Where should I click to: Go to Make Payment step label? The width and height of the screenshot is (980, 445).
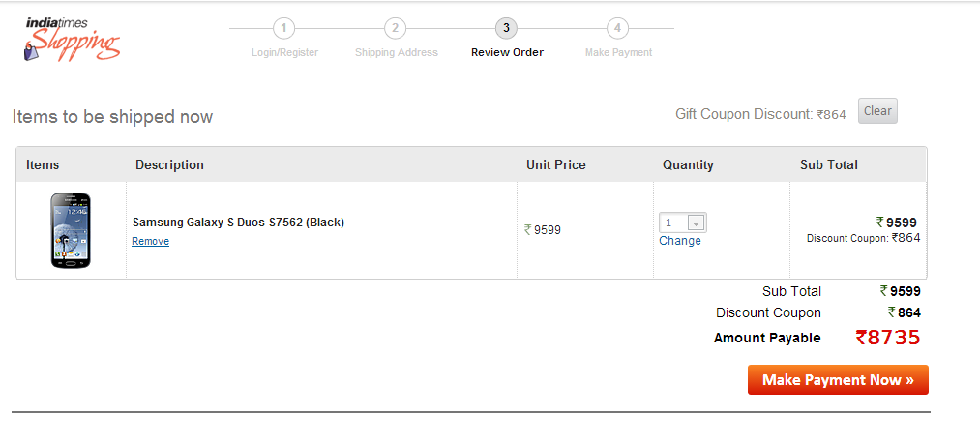tap(619, 52)
